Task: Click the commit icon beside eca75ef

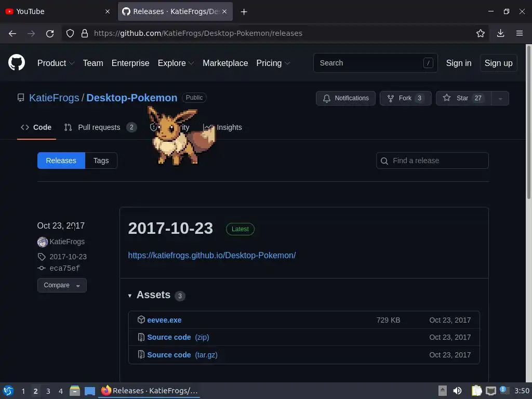Action: click(42, 268)
